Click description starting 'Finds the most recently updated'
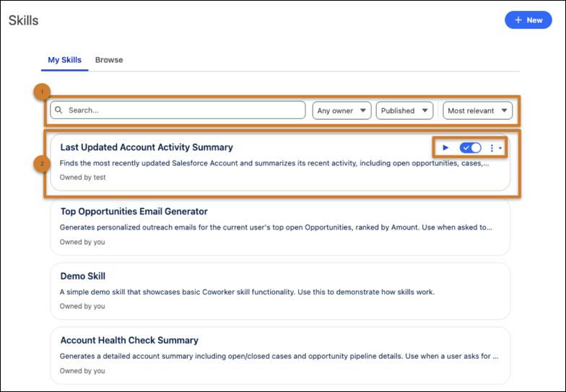The height and width of the screenshot is (392, 566). 274,163
